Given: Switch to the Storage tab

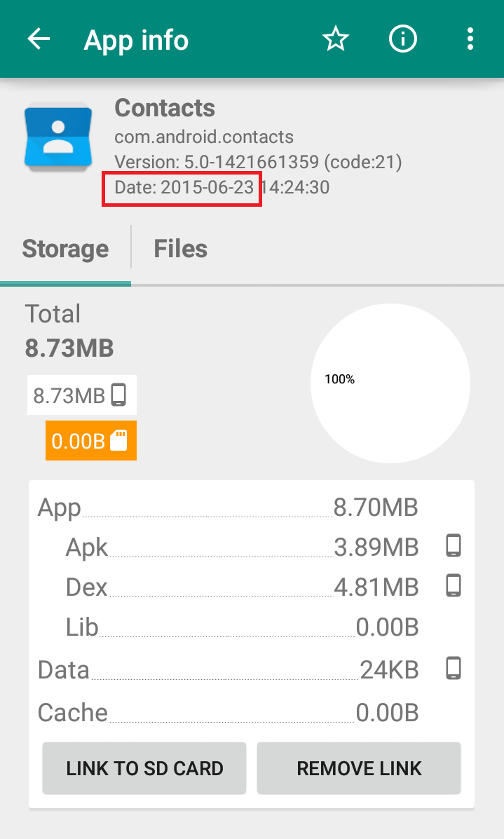Looking at the screenshot, I should [65, 249].
